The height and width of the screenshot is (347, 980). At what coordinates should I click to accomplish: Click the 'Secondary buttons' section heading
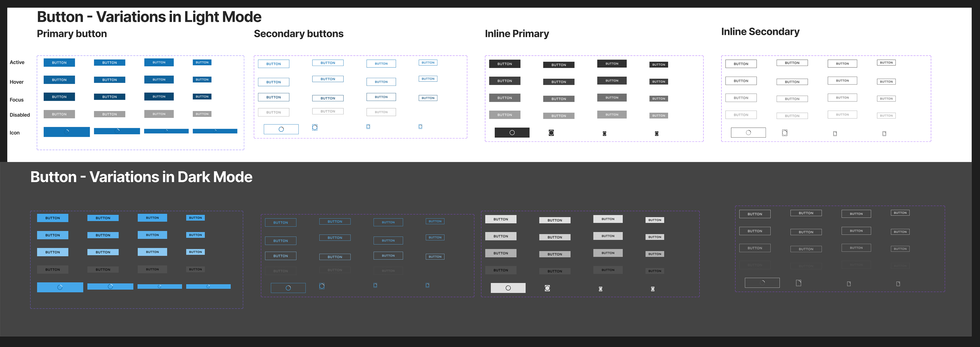click(x=298, y=34)
